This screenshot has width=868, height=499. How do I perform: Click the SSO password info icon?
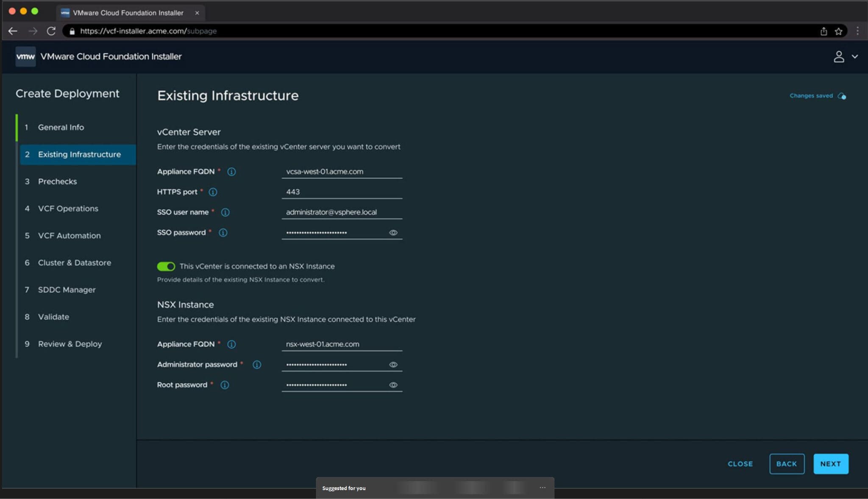tap(223, 232)
